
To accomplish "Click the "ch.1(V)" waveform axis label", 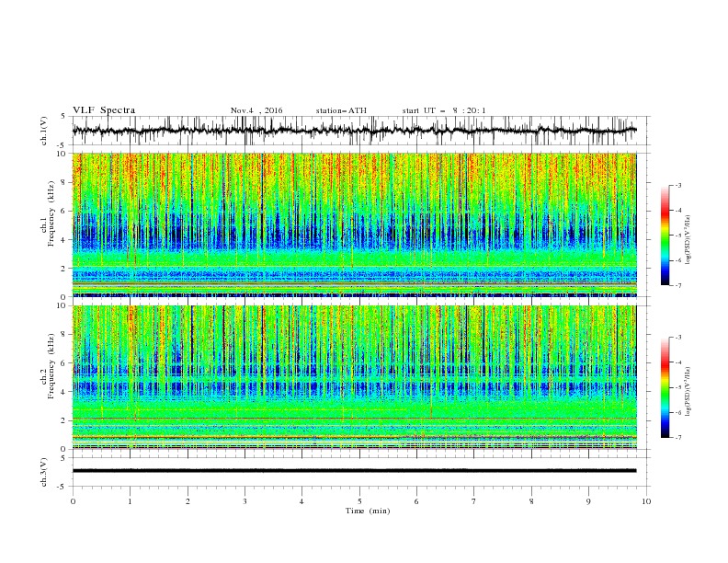I will pos(44,131).
